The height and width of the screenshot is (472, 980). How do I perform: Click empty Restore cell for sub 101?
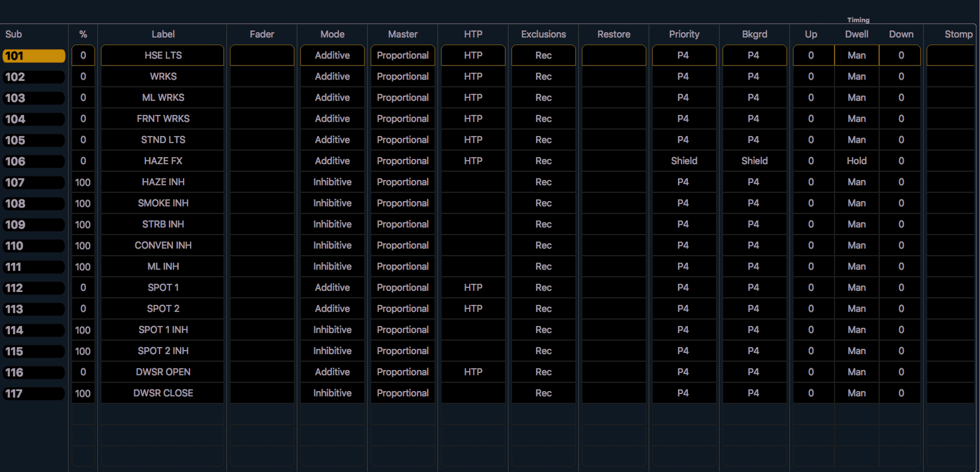point(614,55)
